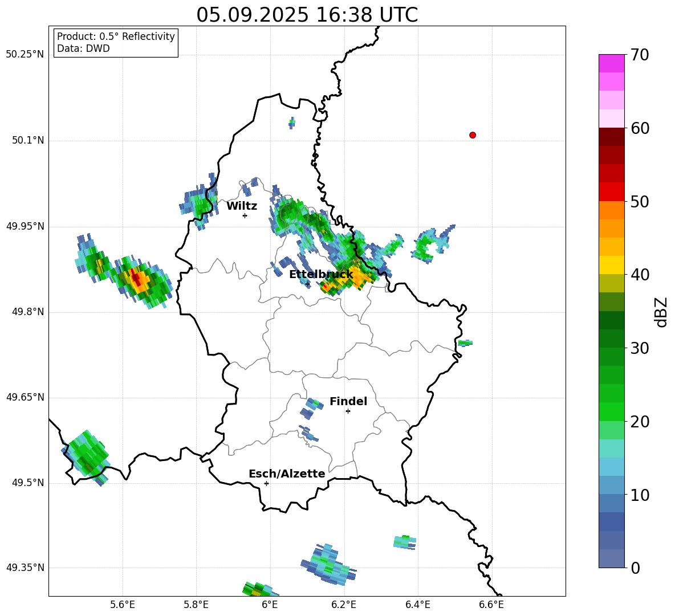Click the 6.2°E longitude label

(344, 605)
